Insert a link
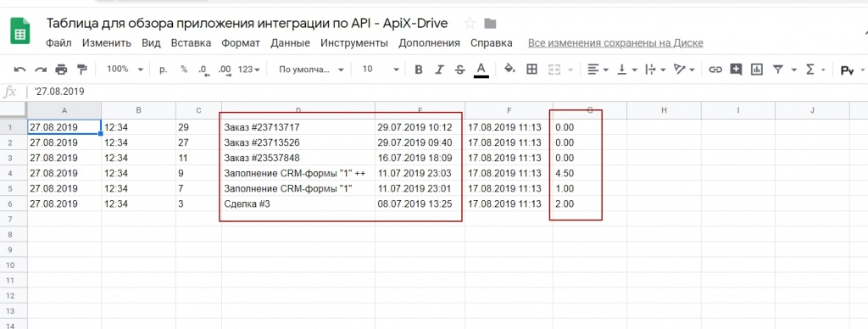868x329 pixels. [715, 70]
